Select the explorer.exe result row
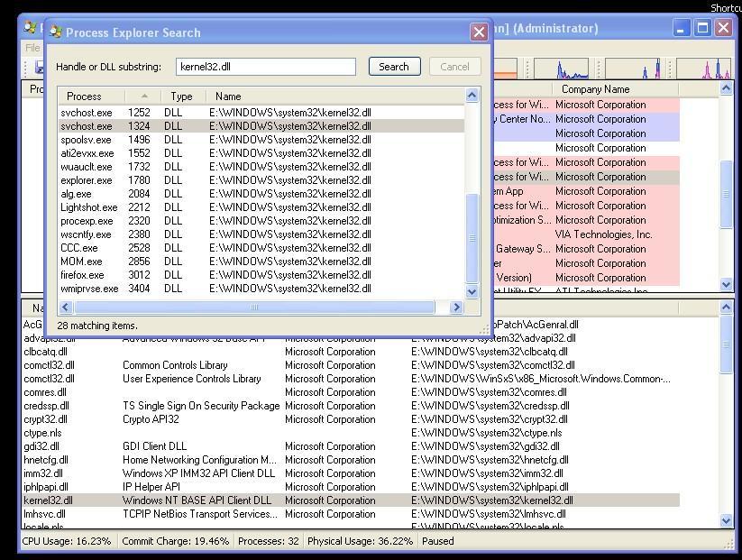This screenshot has width=742, height=560. tap(261, 179)
